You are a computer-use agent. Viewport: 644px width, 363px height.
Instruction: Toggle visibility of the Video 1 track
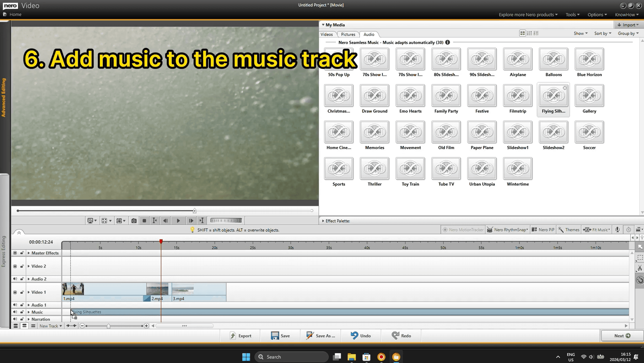pos(15,292)
